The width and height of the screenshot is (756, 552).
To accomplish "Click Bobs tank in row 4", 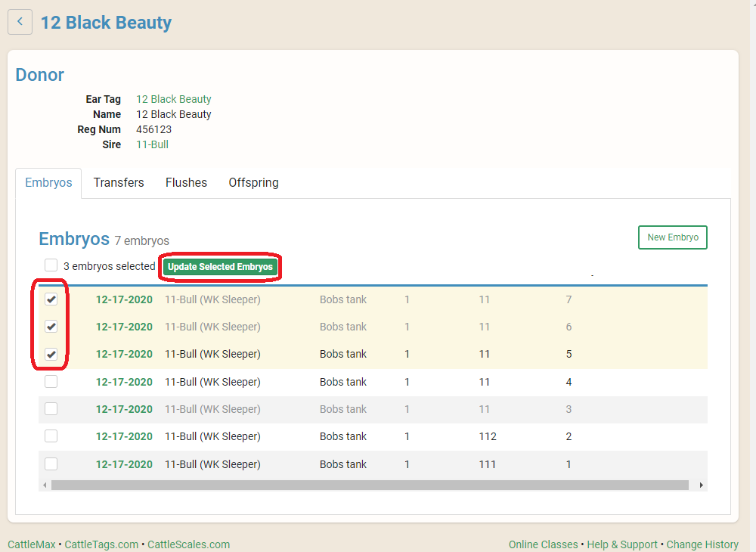I will (342, 382).
